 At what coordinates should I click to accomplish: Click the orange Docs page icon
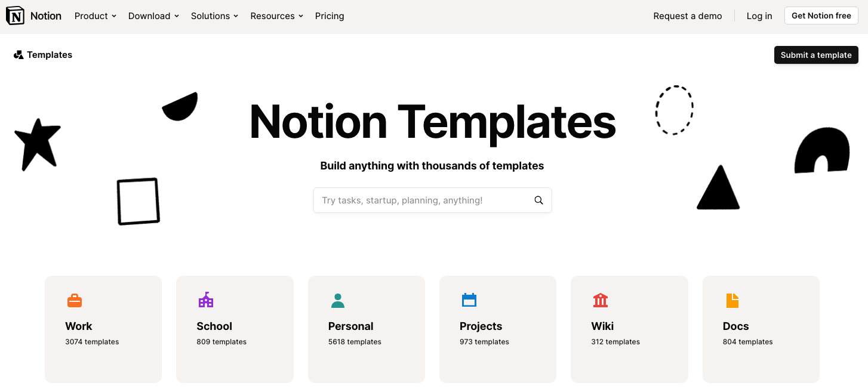tap(732, 300)
